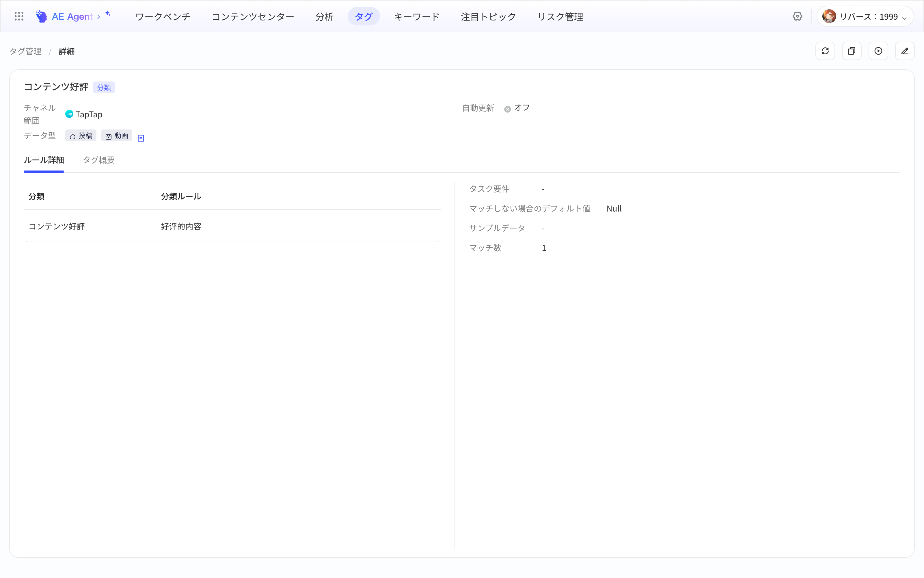Click the TapTap channel icon
Viewport: 924px width, 578px height.
coord(69,114)
